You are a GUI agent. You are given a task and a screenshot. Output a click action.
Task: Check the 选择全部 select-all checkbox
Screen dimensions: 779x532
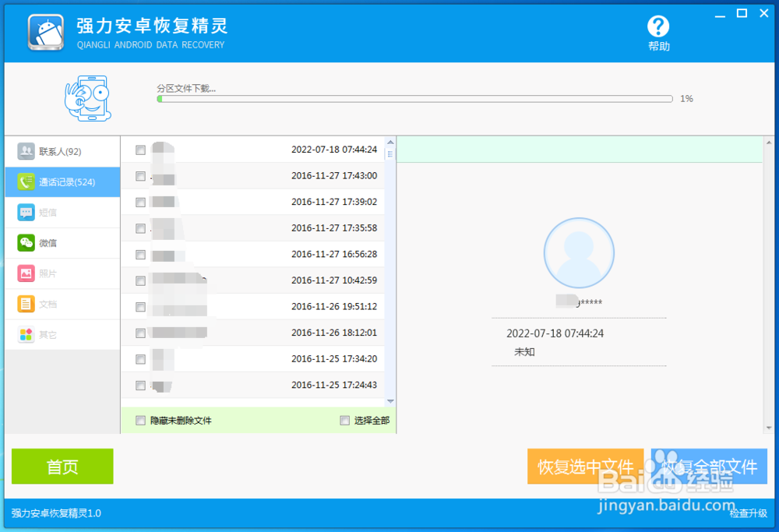click(x=344, y=420)
